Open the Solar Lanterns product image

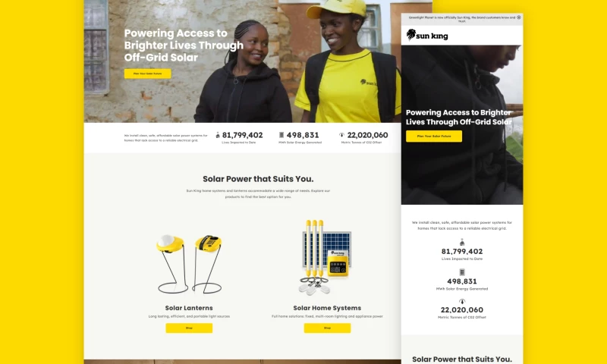[x=189, y=264]
